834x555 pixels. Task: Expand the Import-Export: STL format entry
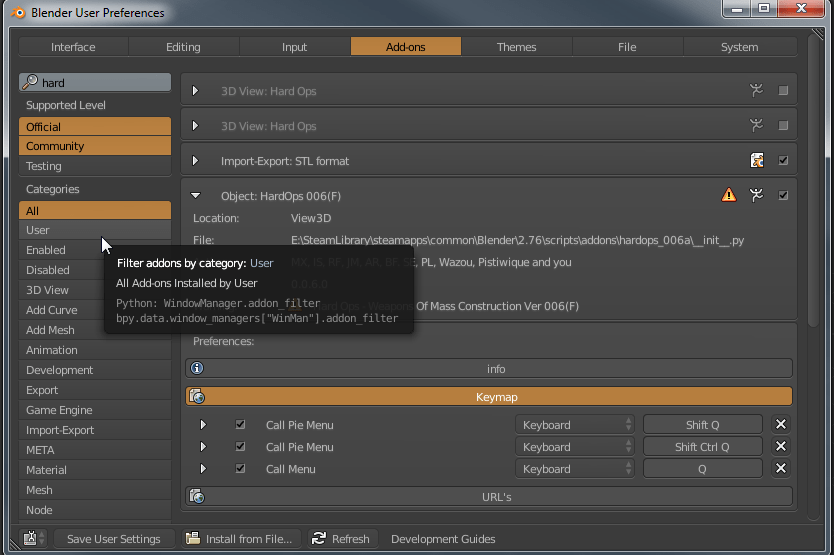[196, 161]
